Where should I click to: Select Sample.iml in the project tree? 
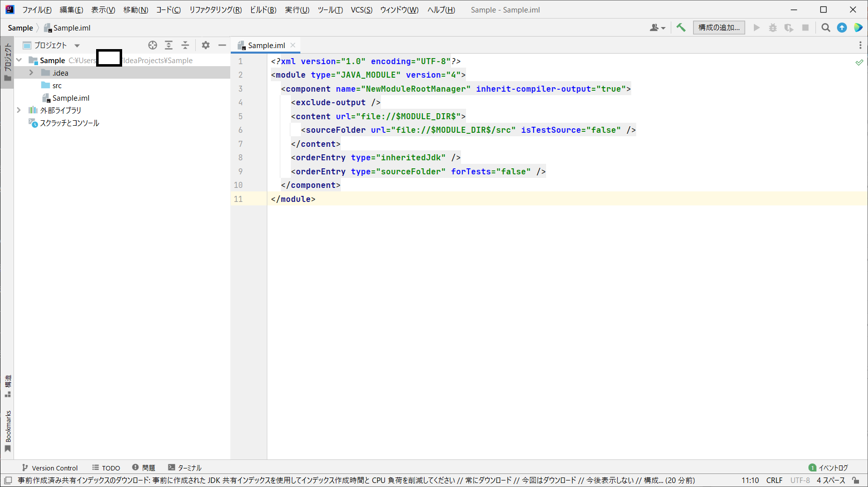pyautogui.click(x=66, y=98)
